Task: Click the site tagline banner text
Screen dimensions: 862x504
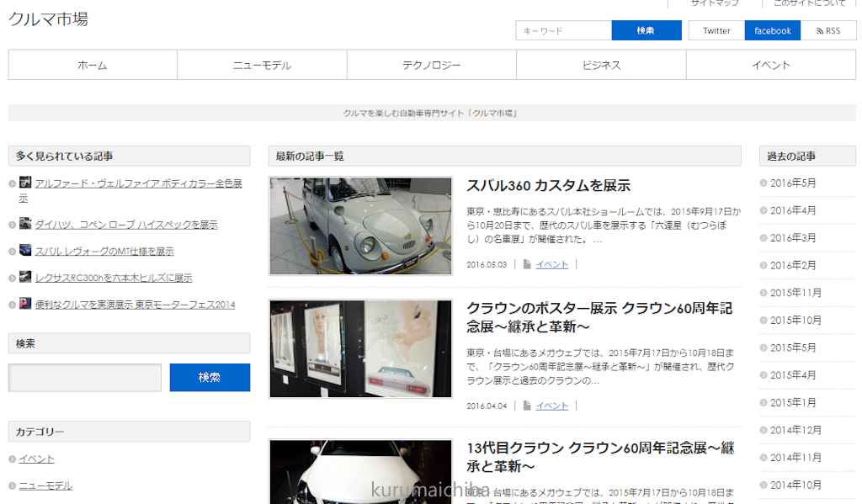Action: click(430, 114)
